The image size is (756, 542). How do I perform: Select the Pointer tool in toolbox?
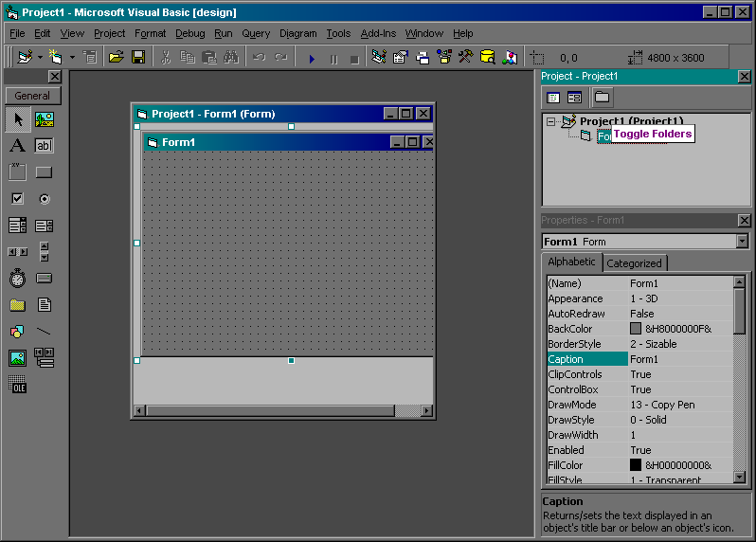[x=18, y=119]
